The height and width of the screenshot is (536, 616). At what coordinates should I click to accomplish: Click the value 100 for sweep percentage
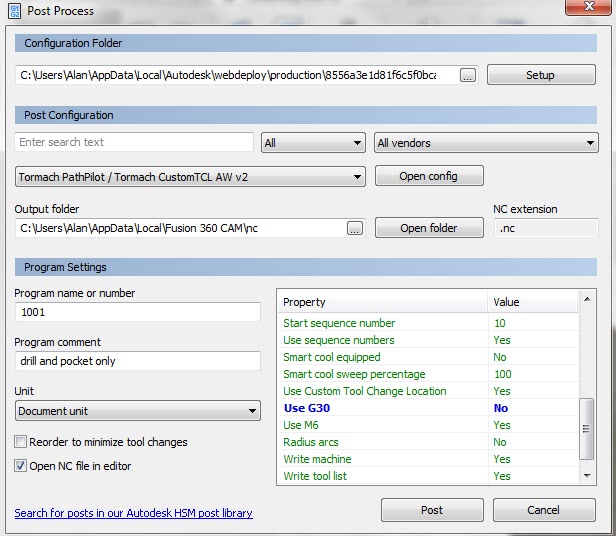click(x=502, y=374)
